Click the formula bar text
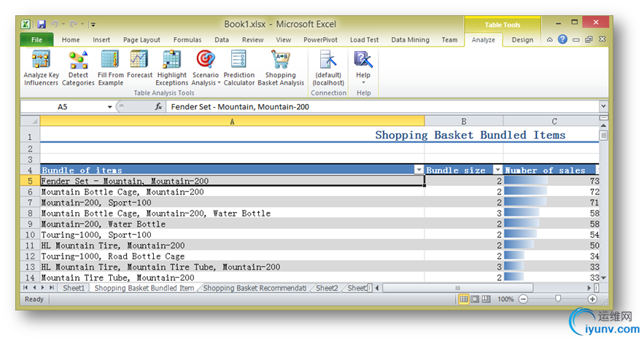Viewport: 644px width, 341px height. (x=240, y=106)
